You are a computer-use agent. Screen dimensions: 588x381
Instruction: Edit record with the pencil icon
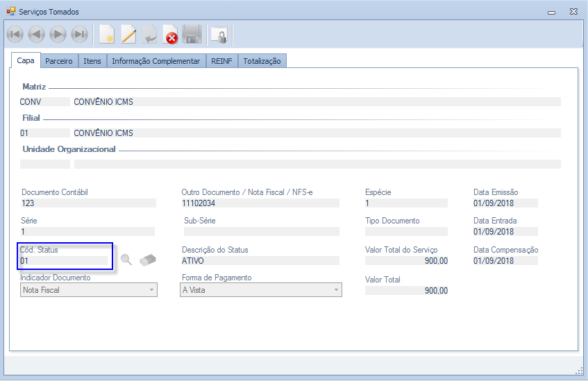click(x=128, y=34)
